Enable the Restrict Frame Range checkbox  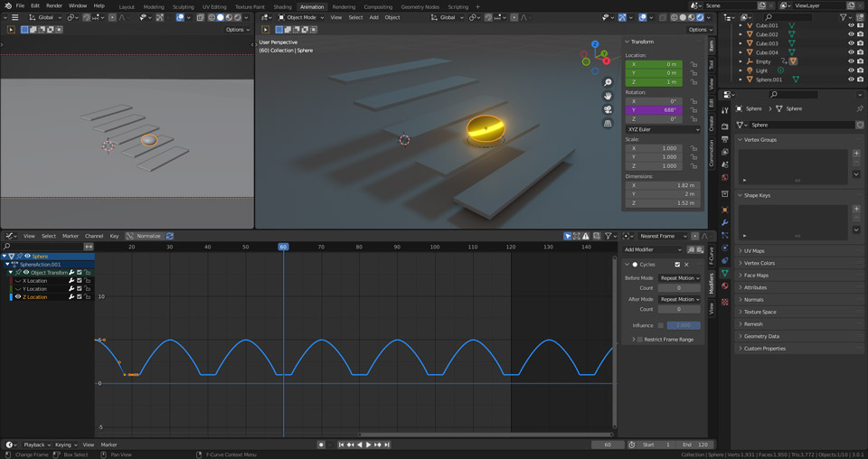click(640, 340)
